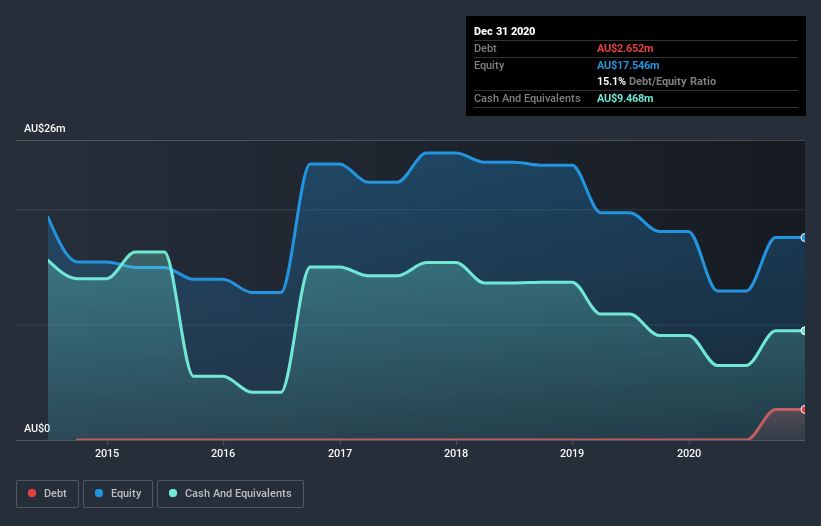821x526 pixels.
Task: Toggle the Debt series legend button
Action: [48, 494]
